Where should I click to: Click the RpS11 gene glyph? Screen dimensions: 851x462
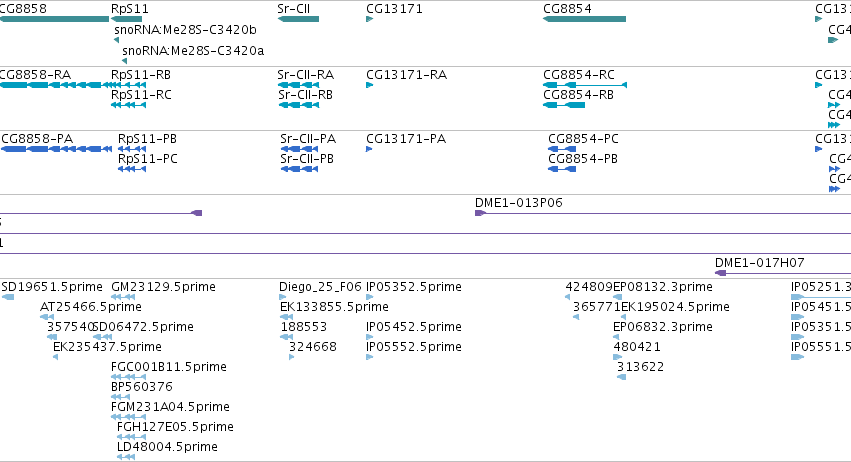(126, 19)
